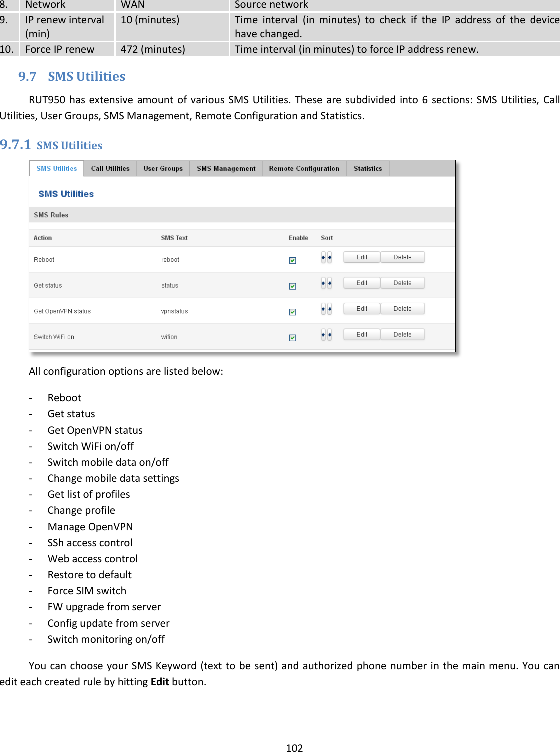Click the down arrow beside Get OpenVPN status
The width and height of the screenshot is (560, 752).
[329, 308]
